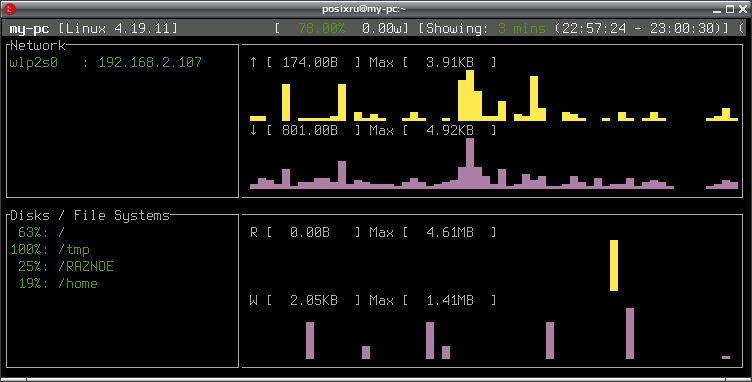Close the posixru@my-pc terminal window
The height and width of the screenshot is (382, 752).
click(743, 9)
